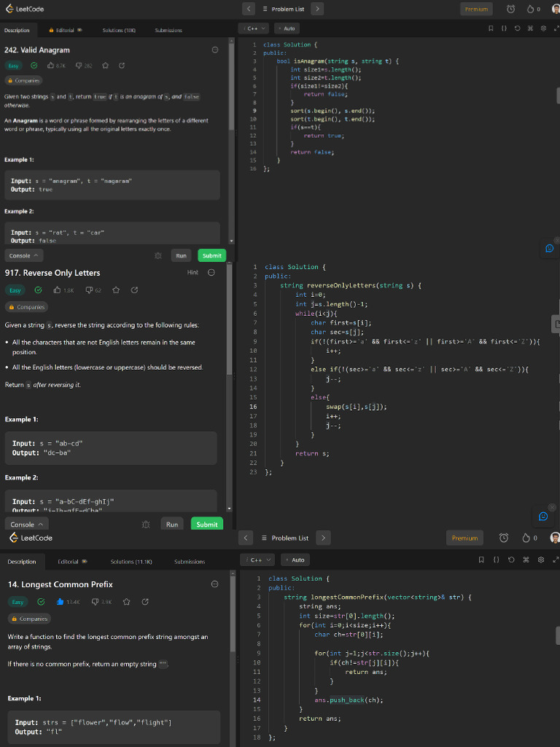Click the timer clock icon in top header

(x=510, y=9)
